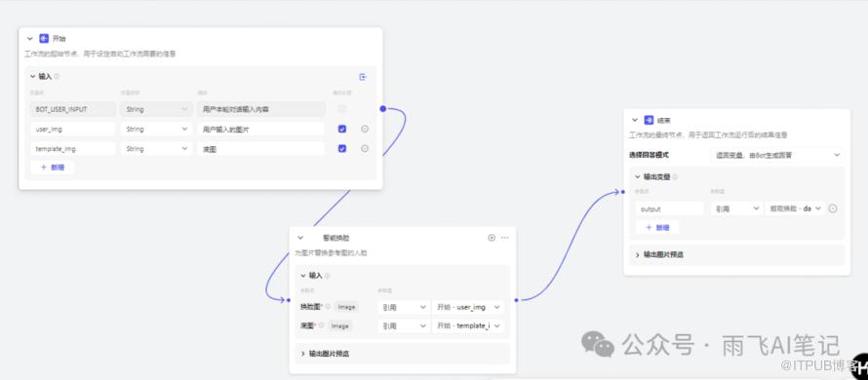
Task: Remove the output variable row in End node
Action: coord(833,209)
